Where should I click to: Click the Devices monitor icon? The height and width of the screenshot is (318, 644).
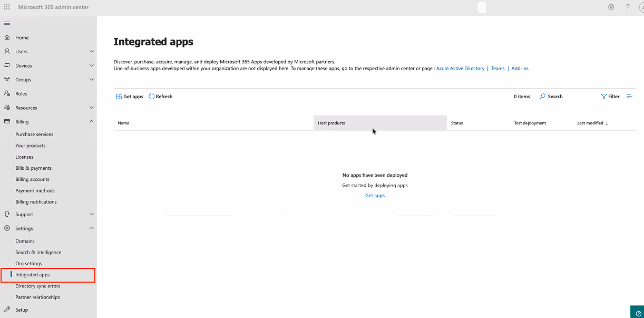coord(7,65)
